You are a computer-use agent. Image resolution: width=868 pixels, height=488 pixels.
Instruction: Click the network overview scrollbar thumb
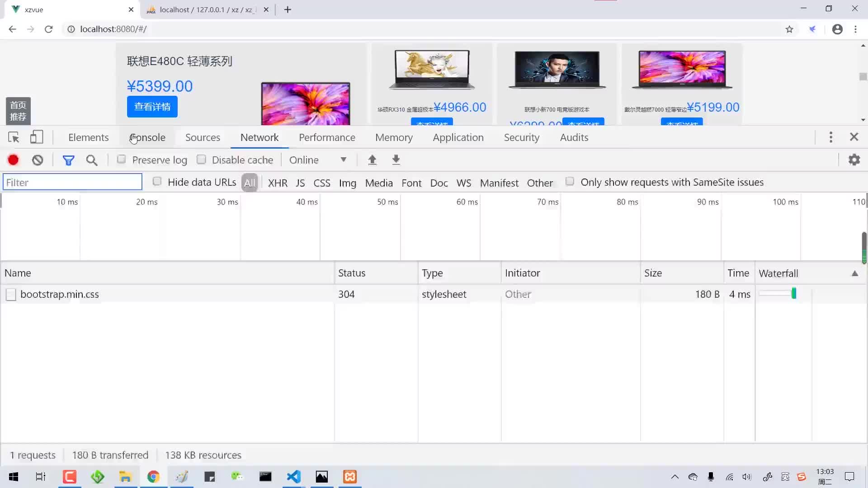[864, 248]
